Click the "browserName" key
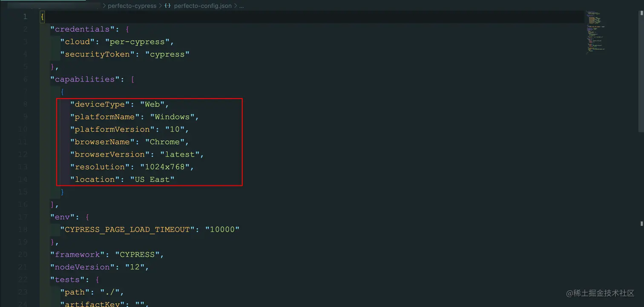 click(x=102, y=142)
